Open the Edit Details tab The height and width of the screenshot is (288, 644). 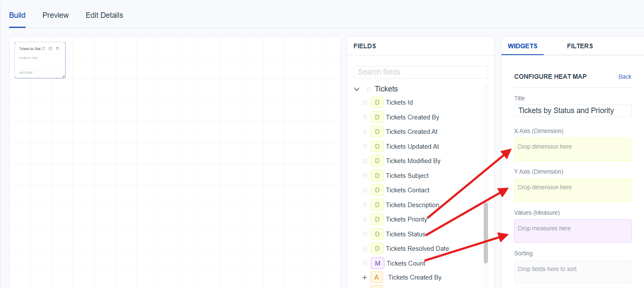[x=104, y=15]
